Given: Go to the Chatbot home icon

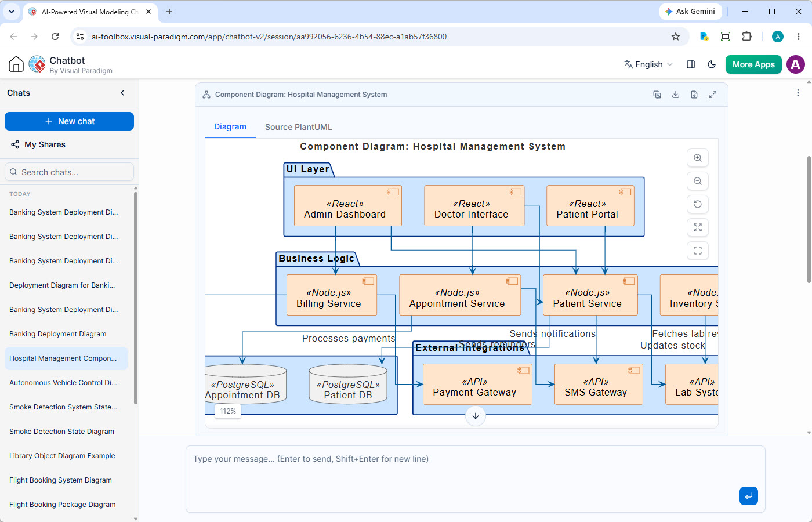Looking at the screenshot, I should click(x=16, y=64).
